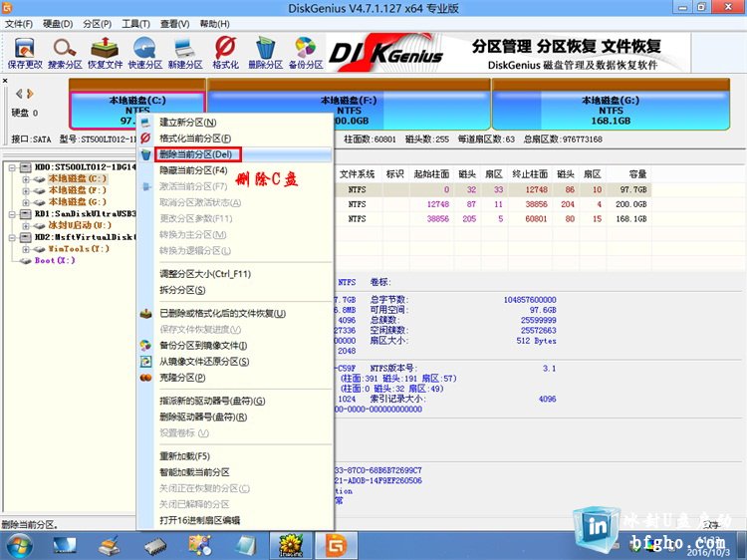Image resolution: width=747 pixels, height=560 pixels.
Task: Select 冰封U启动(U:) in the disk tree
Action: click(x=79, y=225)
